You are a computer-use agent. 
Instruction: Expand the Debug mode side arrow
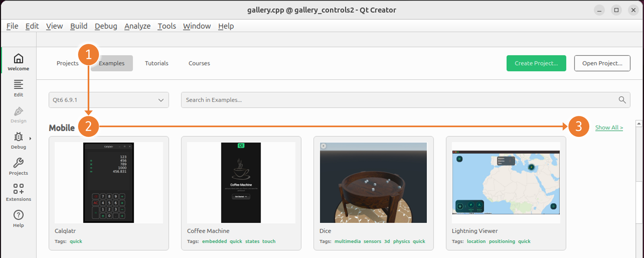(x=30, y=139)
